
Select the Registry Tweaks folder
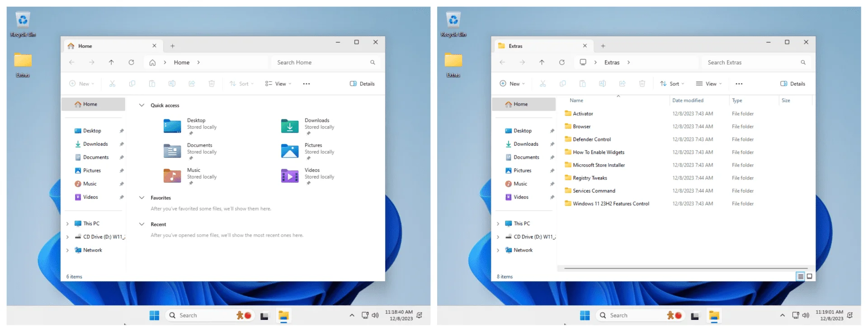point(590,178)
